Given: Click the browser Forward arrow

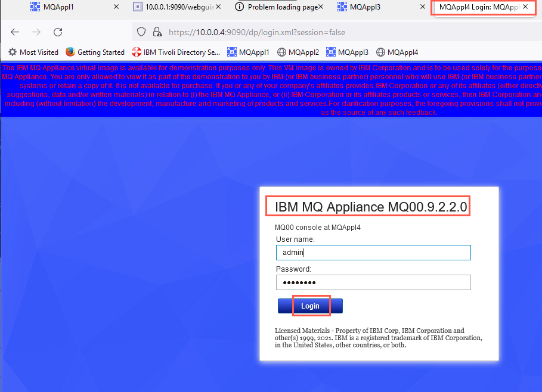Looking at the screenshot, I should click(x=36, y=32).
